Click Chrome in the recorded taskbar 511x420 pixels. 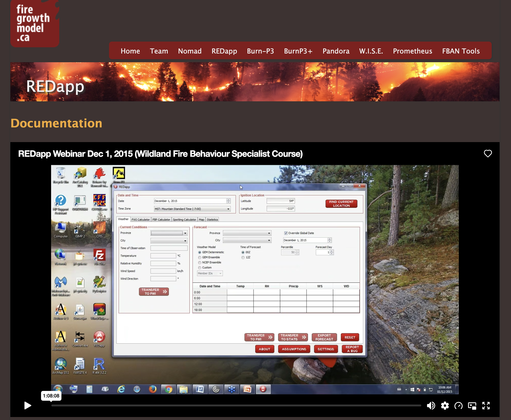click(x=169, y=390)
